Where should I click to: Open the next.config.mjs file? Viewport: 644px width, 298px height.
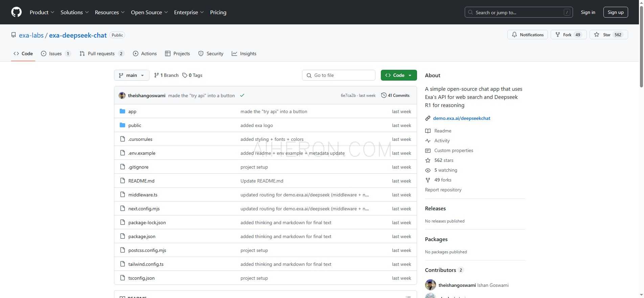144,209
